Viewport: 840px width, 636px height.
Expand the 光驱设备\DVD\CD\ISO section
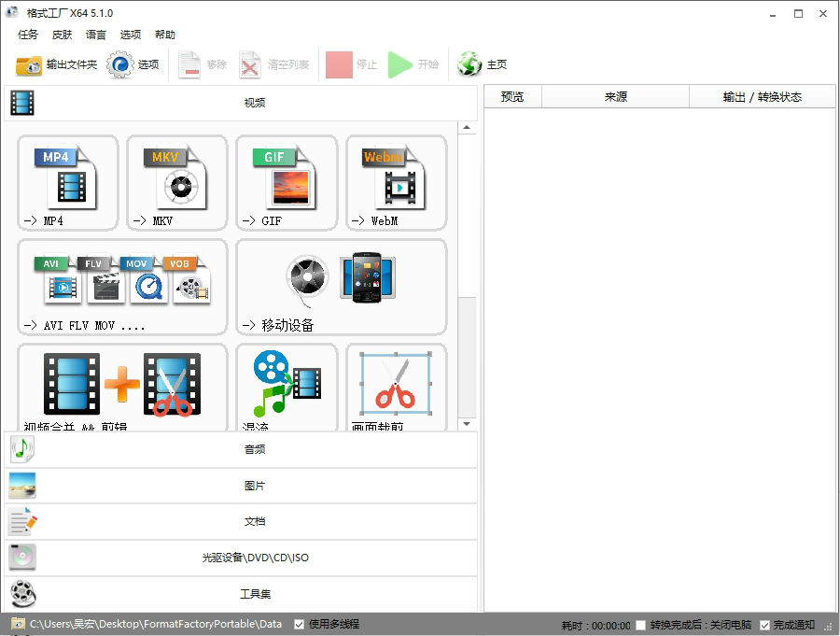point(241,558)
